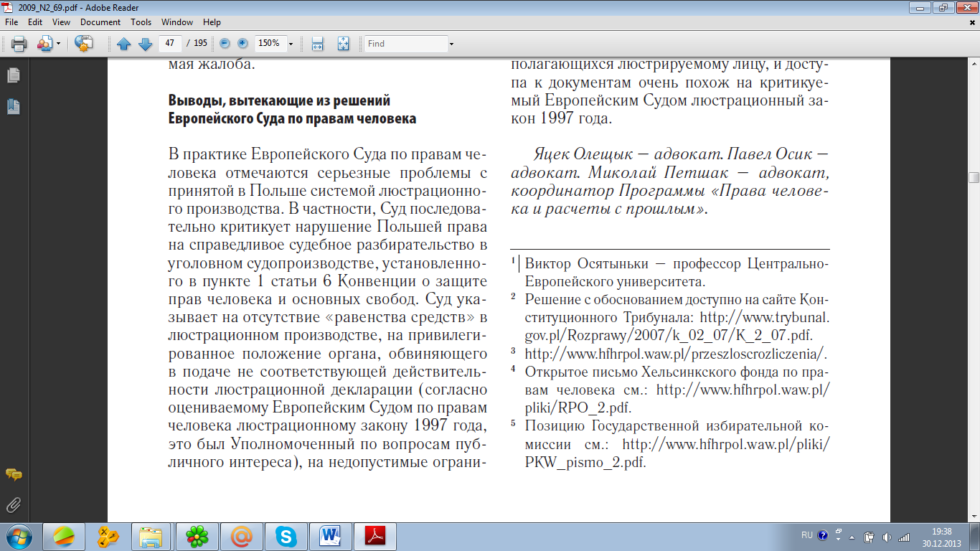Viewport: 980px width, 551px height.
Task: Click the volume speaker tray icon
Action: 887,536
